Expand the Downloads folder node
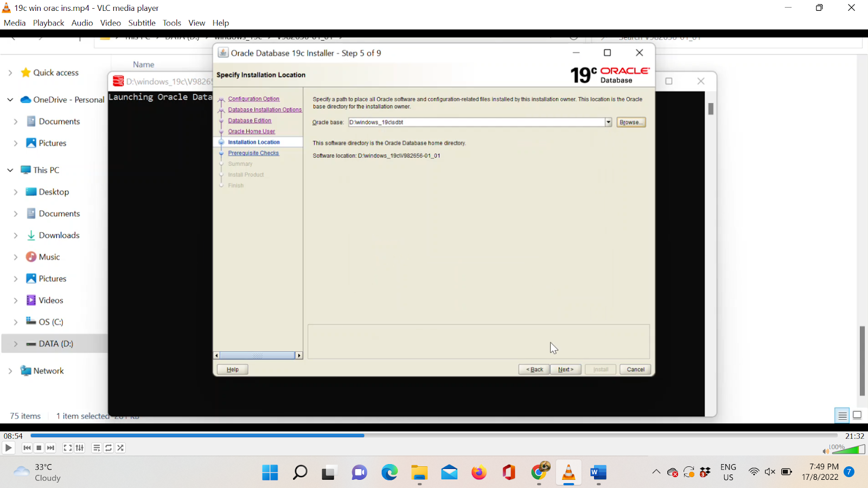The width and height of the screenshot is (868, 488). pos(15,235)
